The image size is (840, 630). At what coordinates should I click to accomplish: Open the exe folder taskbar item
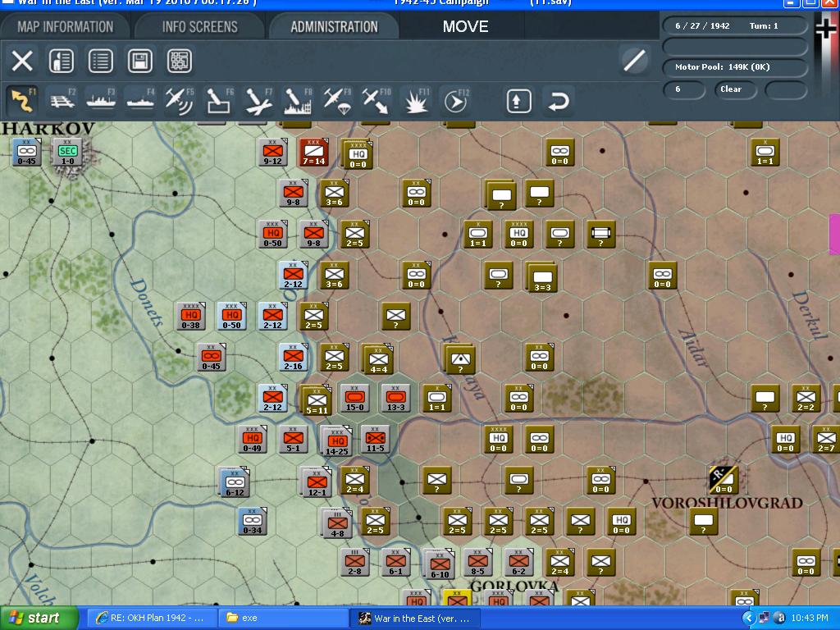point(283,619)
